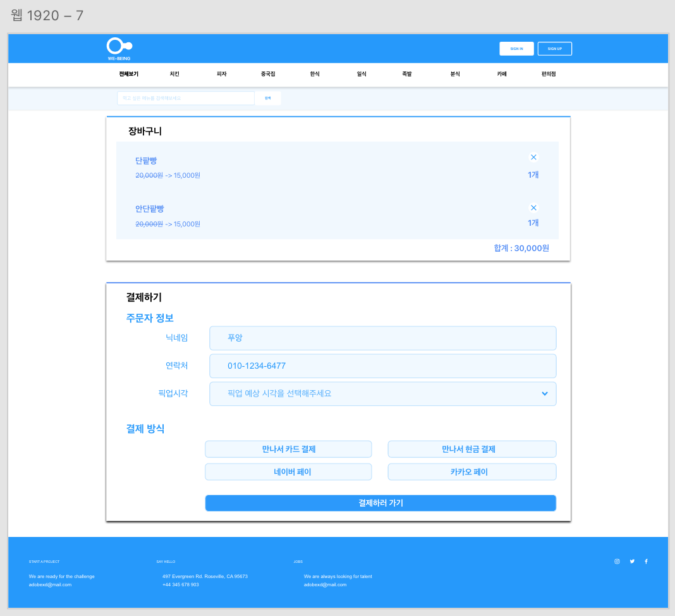Click the 결제하러 가기 checkout button
675x616 pixels.
[x=380, y=503]
